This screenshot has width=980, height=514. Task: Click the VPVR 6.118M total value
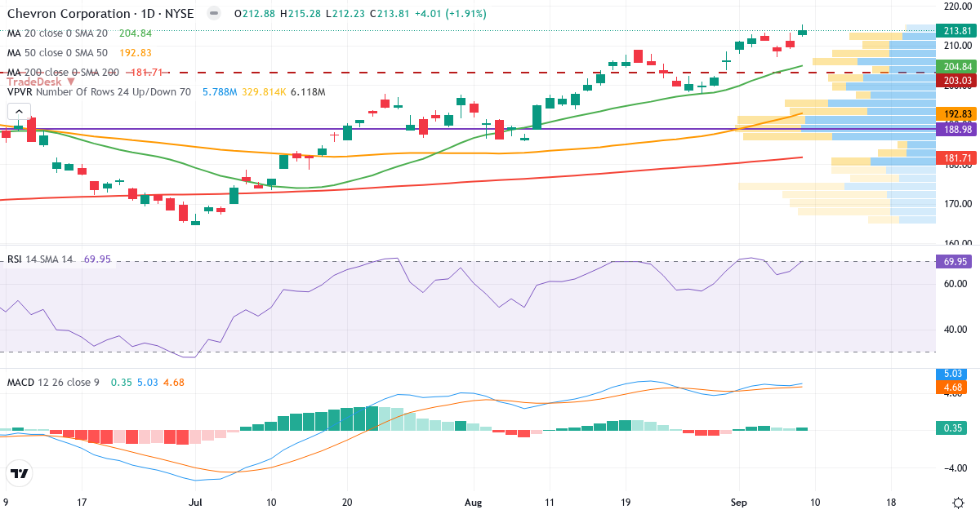click(308, 92)
